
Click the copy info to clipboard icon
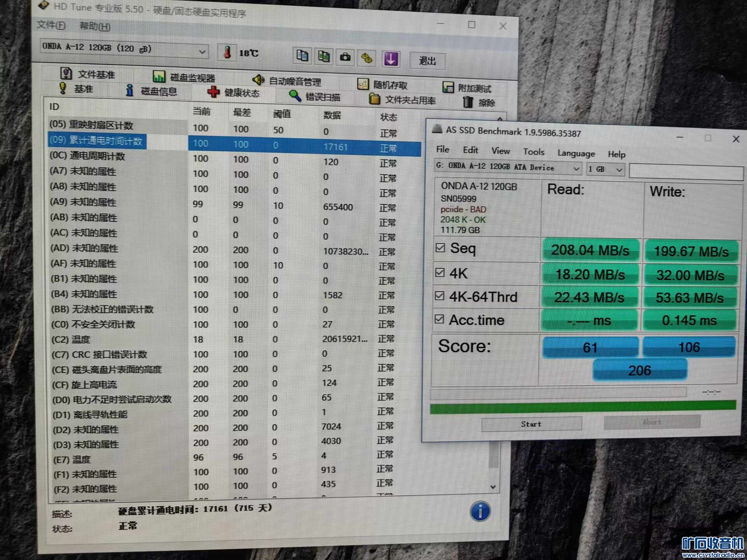[x=302, y=56]
